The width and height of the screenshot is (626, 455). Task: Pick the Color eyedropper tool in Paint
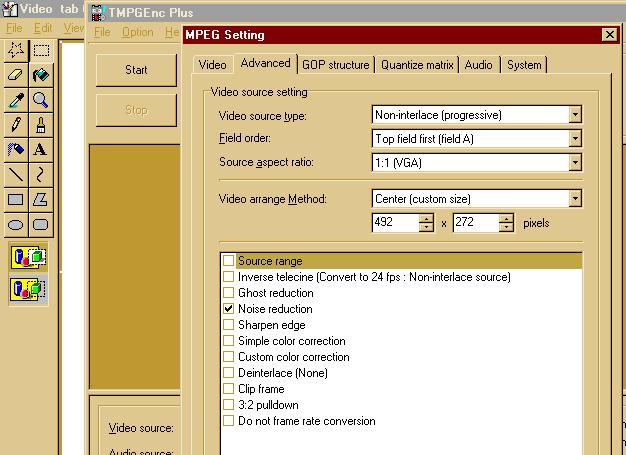pyautogui.click(x=16, y=100)
